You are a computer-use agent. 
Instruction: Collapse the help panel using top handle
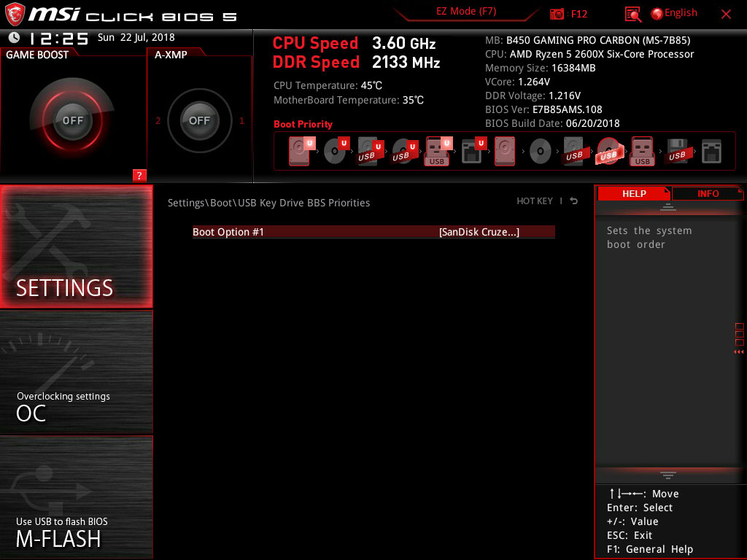[668, 206]
